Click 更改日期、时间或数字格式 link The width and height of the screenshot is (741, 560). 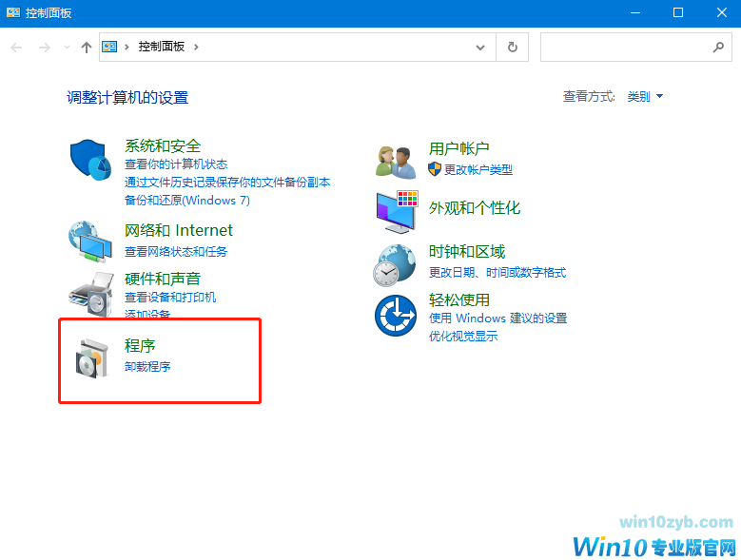497,272
